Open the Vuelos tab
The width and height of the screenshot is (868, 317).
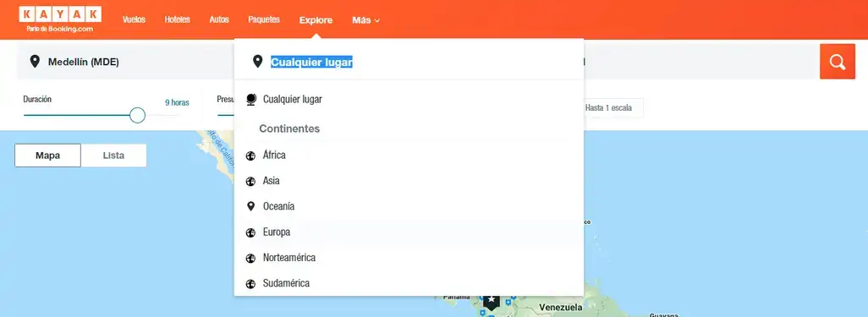click(134, 19)
